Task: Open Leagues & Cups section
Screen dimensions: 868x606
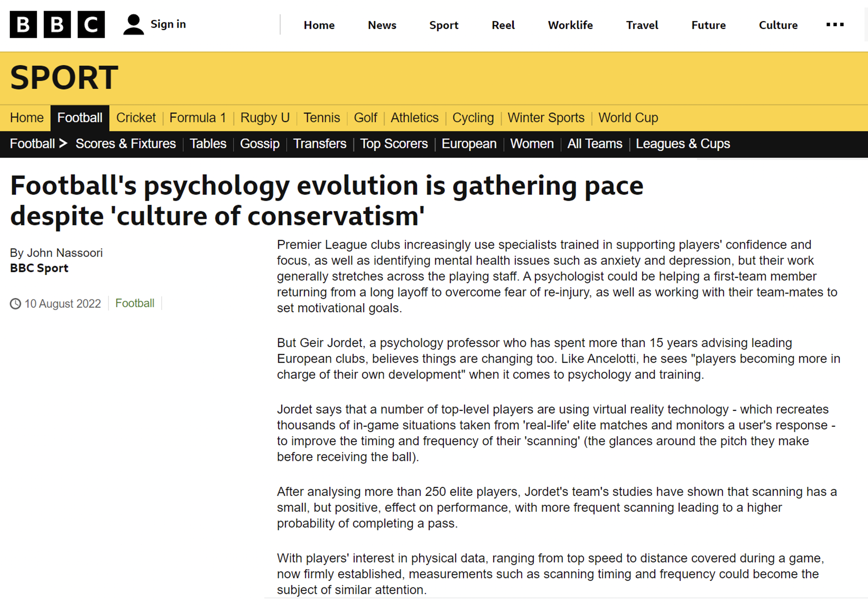Action: [682, 144]
